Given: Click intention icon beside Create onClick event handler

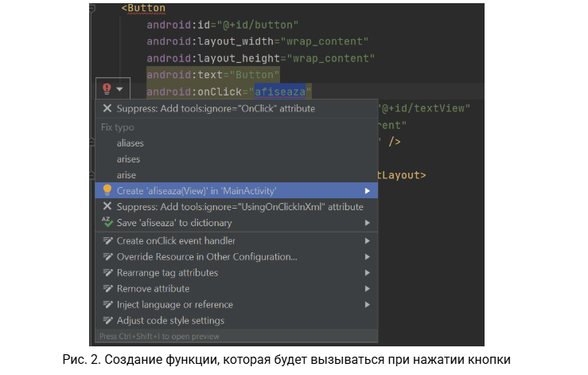Looking at the screenshot, I should (107, 240).
